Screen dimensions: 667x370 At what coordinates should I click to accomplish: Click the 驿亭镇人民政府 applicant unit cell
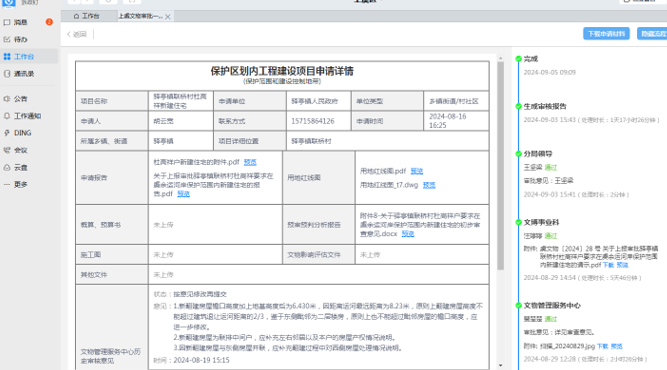(x=319, y=101)
